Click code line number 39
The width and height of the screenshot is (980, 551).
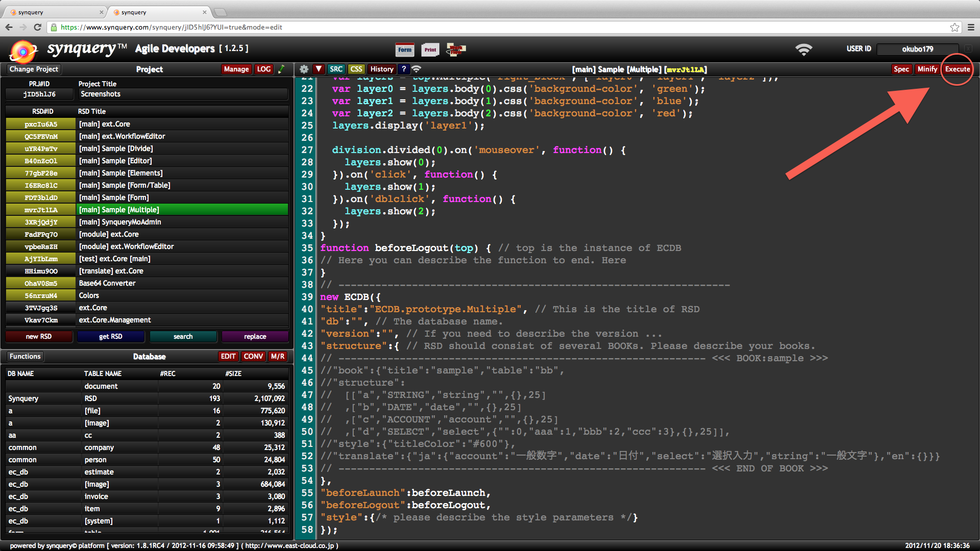click(307, 297)
